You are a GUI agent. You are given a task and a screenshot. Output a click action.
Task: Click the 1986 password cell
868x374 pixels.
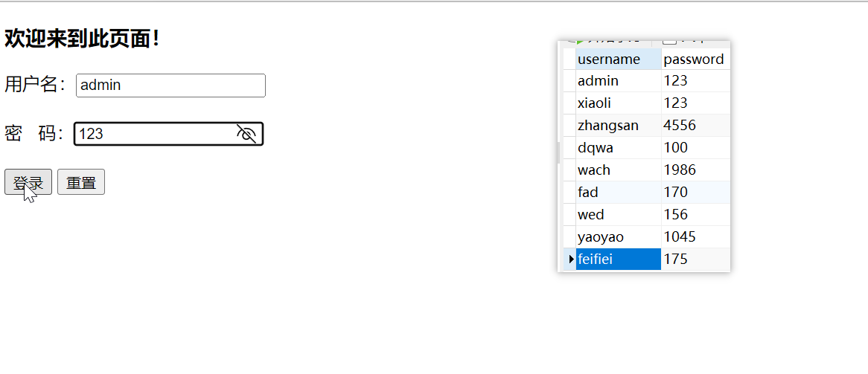(695, 170)
